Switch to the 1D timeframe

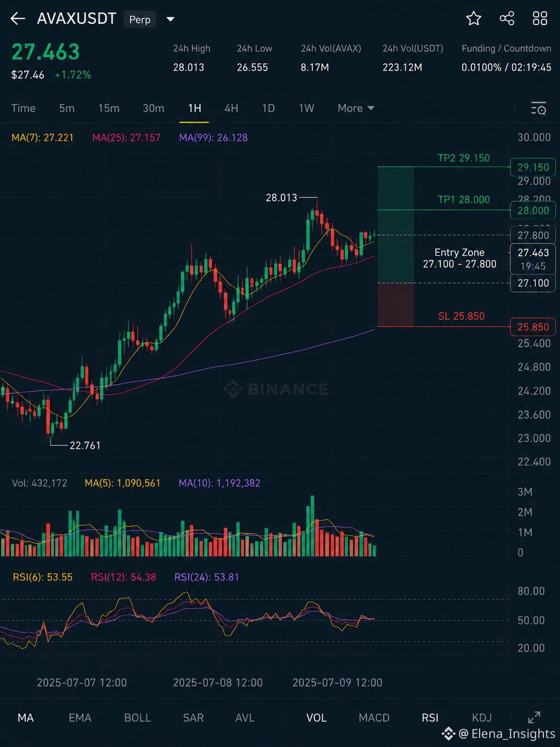pos(268,108)
